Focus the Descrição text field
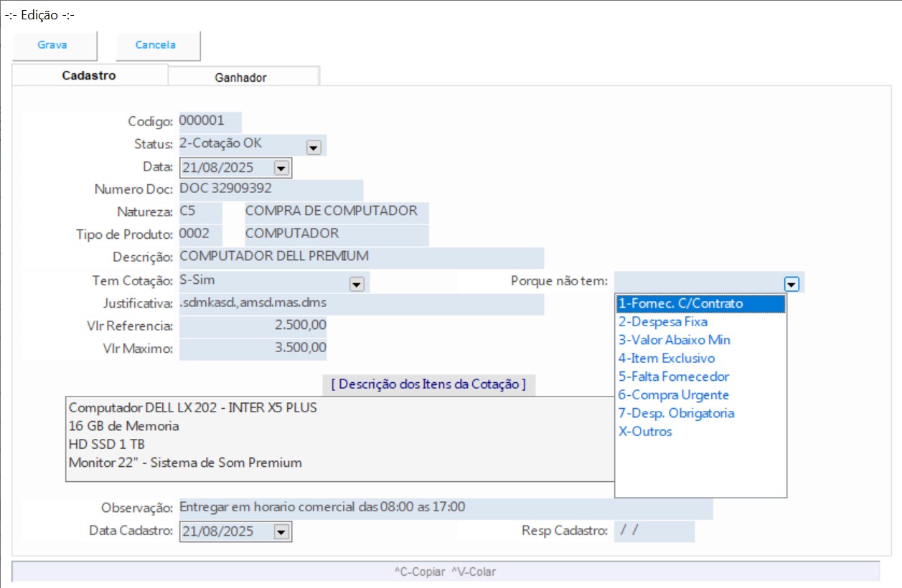Screen dimensions: 902x588 360,257
